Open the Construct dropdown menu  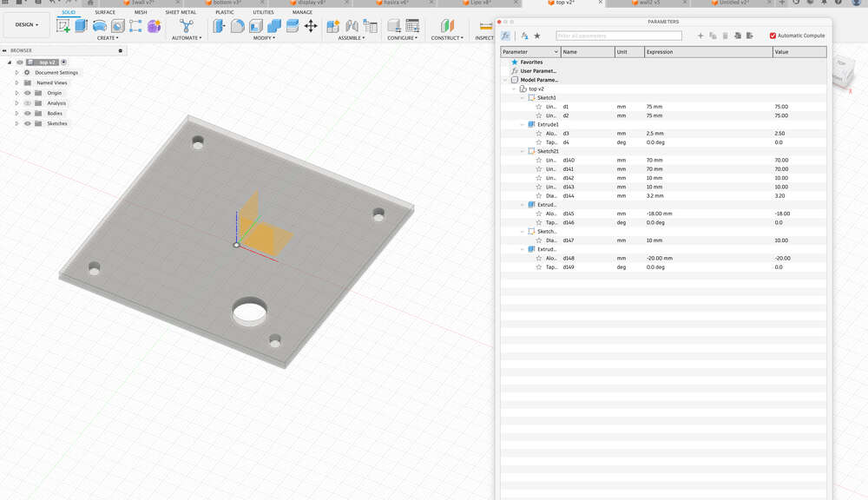pos(447,37)
